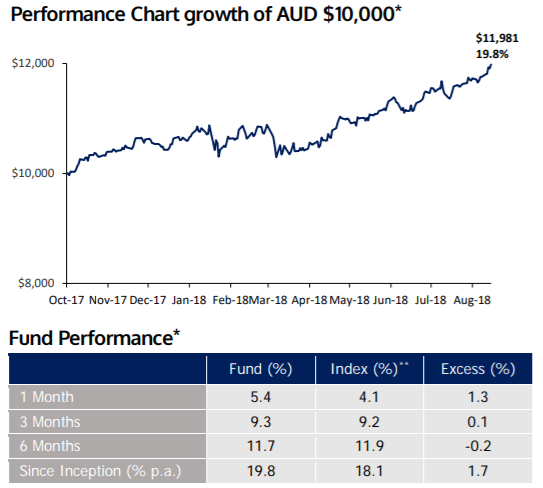
Task: Click the Oct-17 x-axis label
Action: tap(66, 300)
